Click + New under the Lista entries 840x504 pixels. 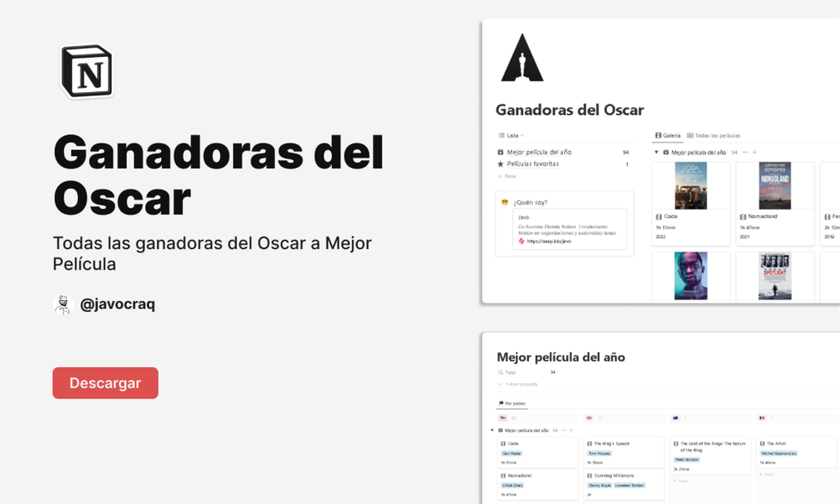[x=507, y=176]
